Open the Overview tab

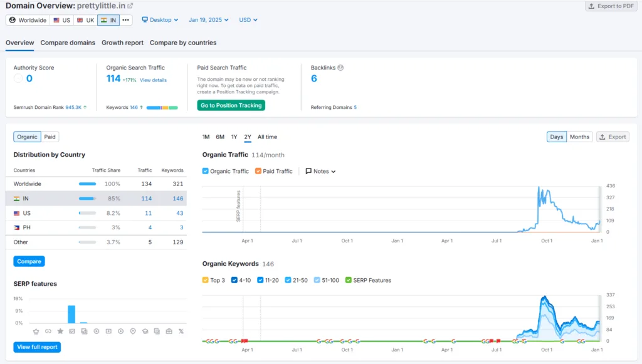pyautogui.click(x=19, y=43)
